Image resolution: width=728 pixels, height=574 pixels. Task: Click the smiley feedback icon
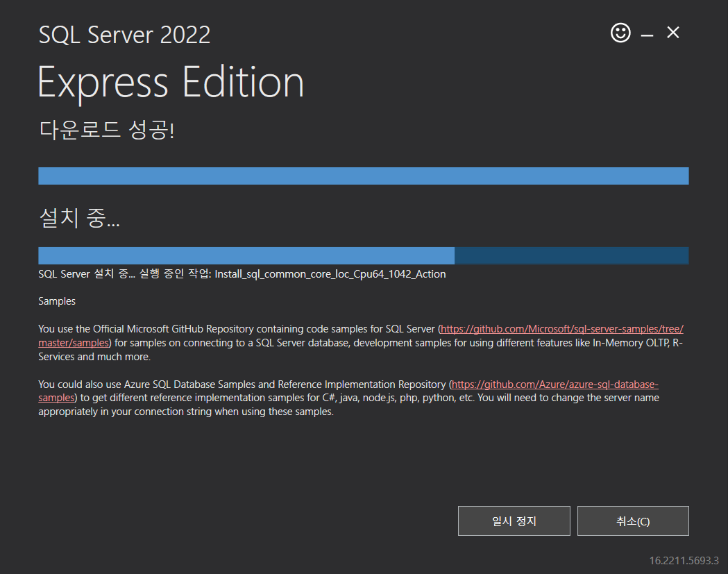pos(620,33)
